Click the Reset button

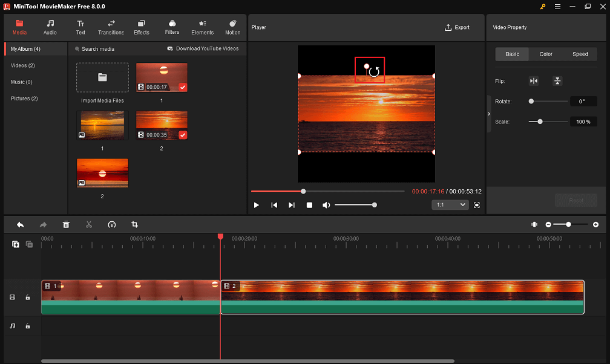pos(576,200)
